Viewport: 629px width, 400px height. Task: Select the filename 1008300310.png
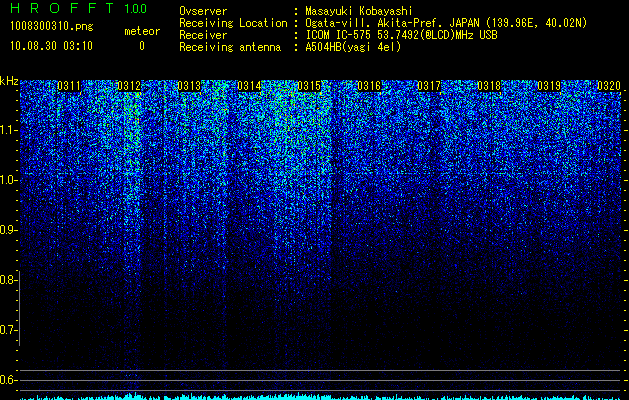(52, 27)
